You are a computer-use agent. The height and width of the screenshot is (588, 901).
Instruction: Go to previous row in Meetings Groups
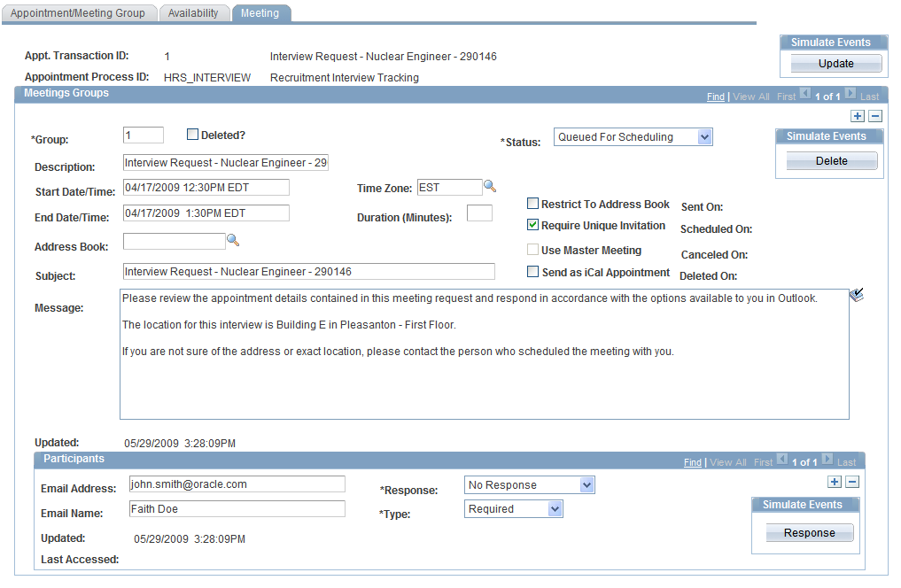click(x=805, y=93)
